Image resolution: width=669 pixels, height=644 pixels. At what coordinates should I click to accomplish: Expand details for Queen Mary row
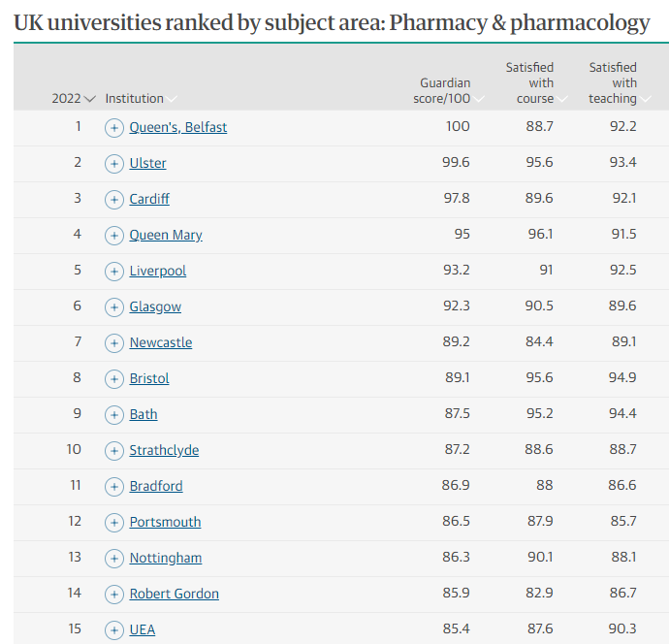tap(114, 236)
